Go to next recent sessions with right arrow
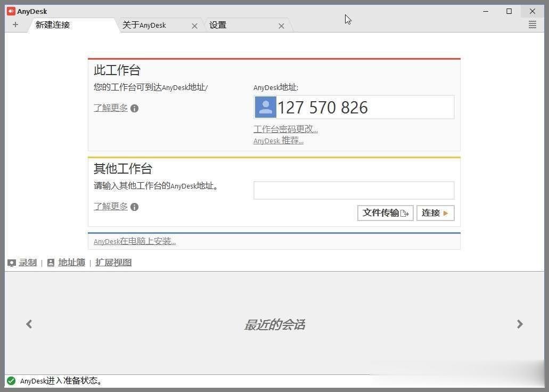 tap(520, 324)
